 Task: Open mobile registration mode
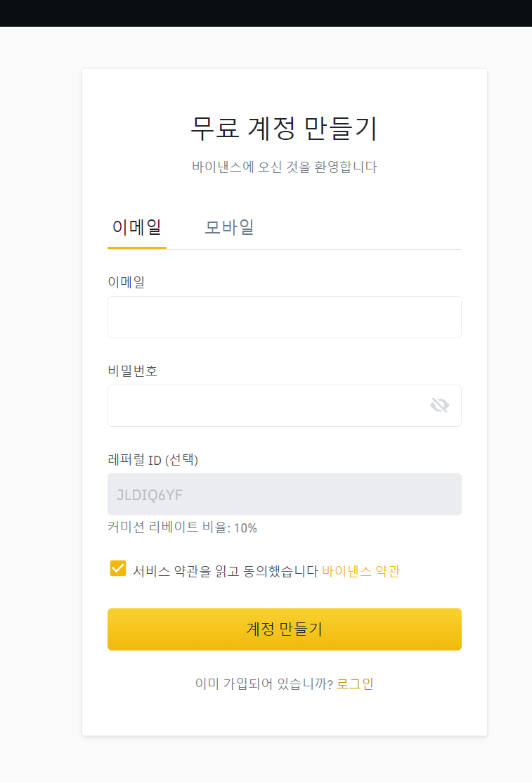coord(228,228)
